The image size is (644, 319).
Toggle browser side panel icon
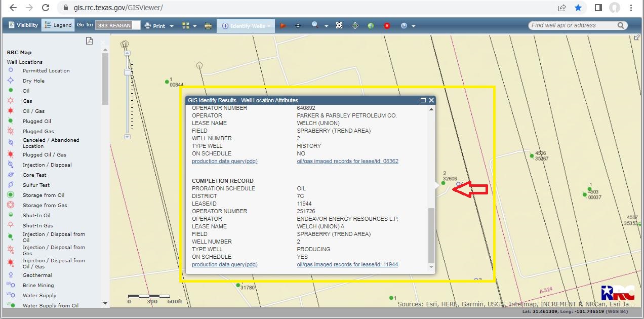click(x=598, y=8)
